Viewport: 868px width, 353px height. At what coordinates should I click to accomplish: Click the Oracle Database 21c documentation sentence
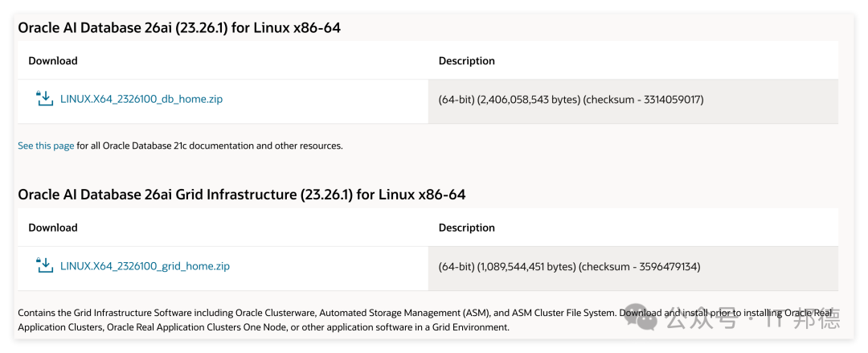click(181, 146)
